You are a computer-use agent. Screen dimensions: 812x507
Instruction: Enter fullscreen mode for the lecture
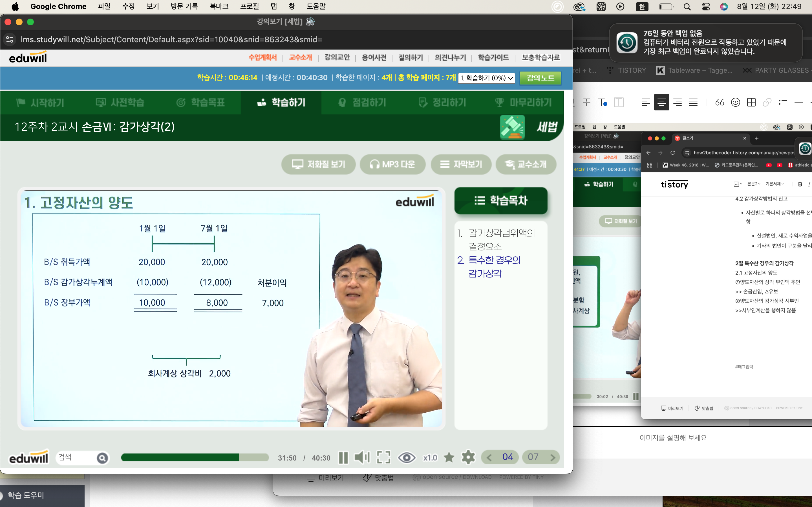(383, 457)
